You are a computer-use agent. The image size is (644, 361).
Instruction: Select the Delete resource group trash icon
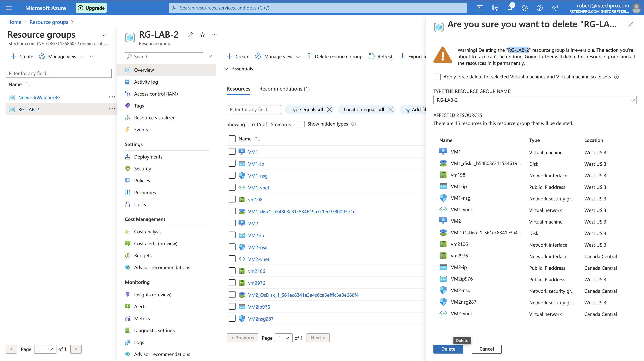(309, 56)
